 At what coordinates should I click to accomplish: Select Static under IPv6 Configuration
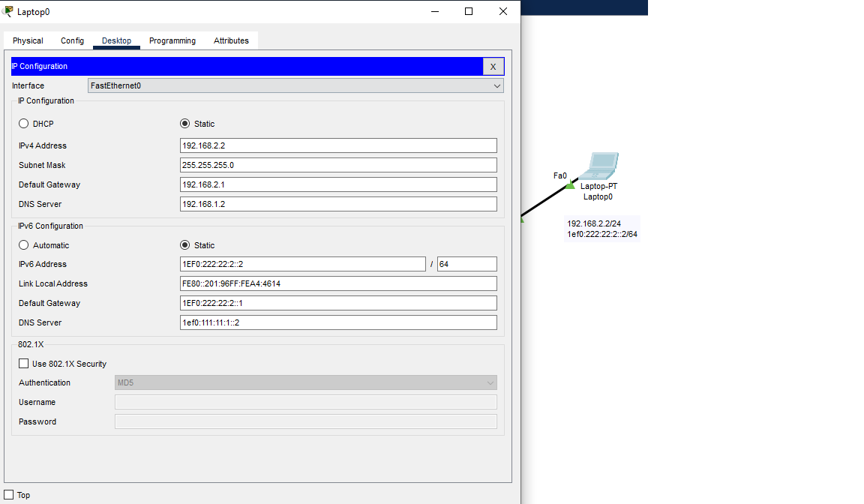pos(184,244)
